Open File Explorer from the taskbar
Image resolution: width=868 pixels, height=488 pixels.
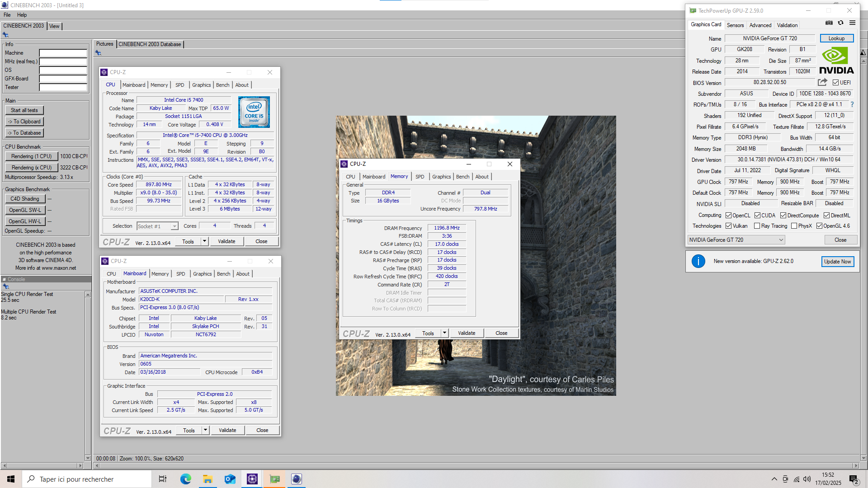(x=208, y=479)
